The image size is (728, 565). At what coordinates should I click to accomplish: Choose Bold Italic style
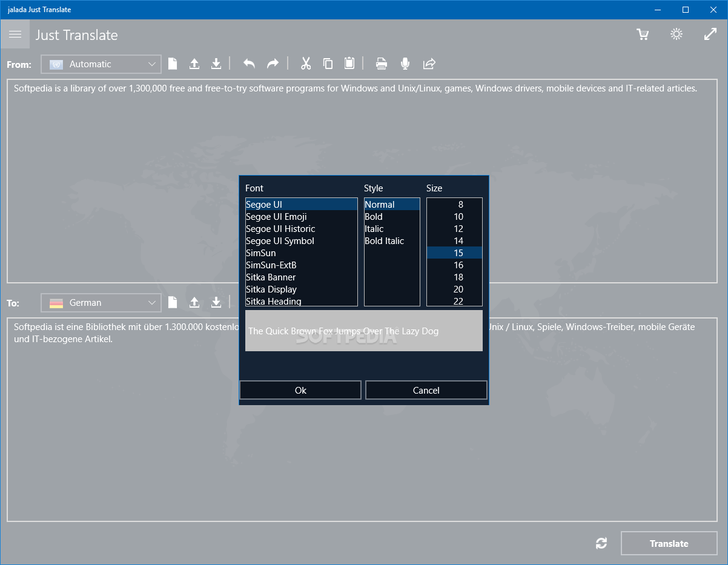point(392,241)
